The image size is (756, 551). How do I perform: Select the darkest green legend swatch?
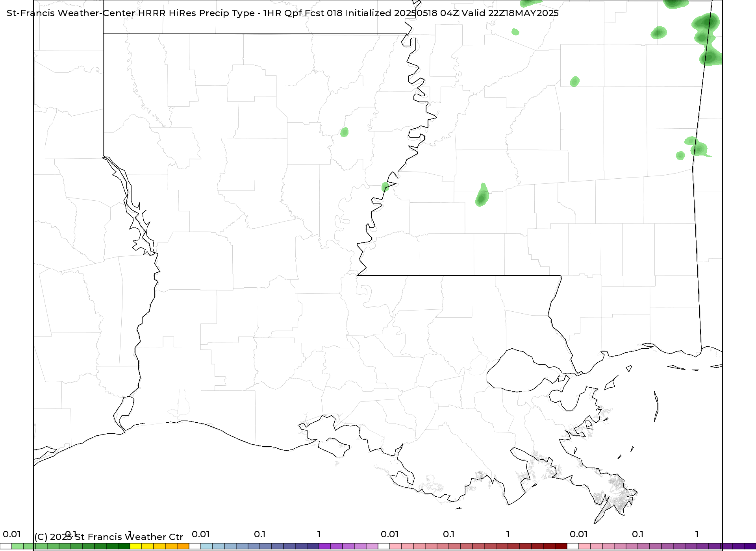point(124,546)
